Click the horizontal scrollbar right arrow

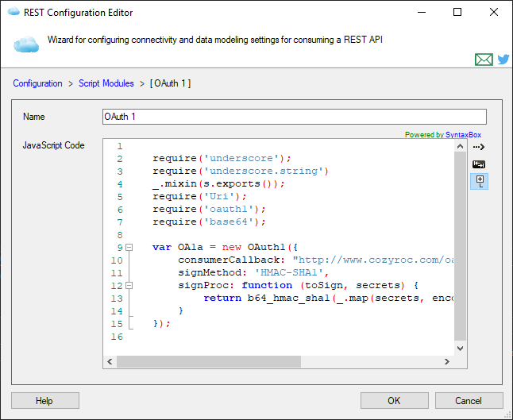click(x=447, y=361)
